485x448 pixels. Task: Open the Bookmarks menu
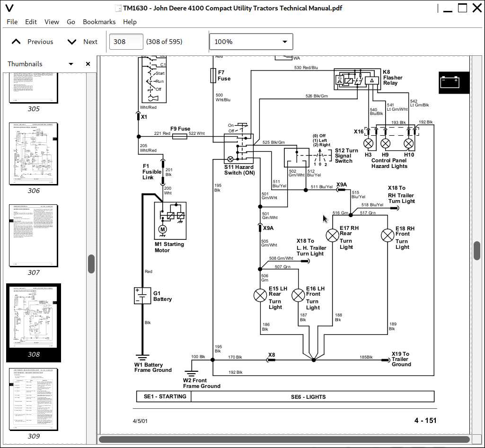point(99,22)
